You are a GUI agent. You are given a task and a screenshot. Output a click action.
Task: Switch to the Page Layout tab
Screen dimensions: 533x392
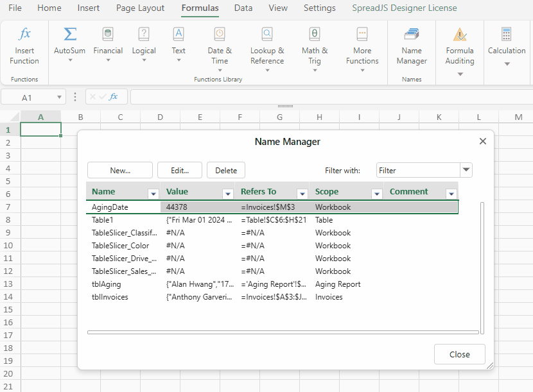click(x=140, y=8)
